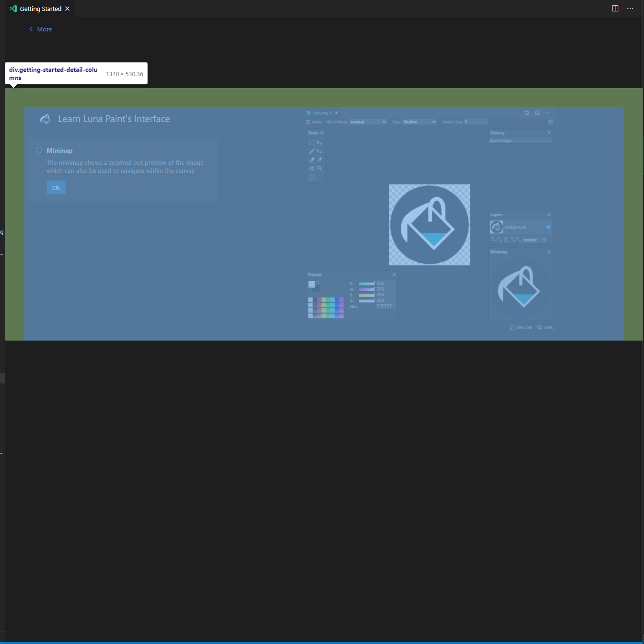Switch to the Getting Started tab
This screenshot has height=644, width=644.
40,9
